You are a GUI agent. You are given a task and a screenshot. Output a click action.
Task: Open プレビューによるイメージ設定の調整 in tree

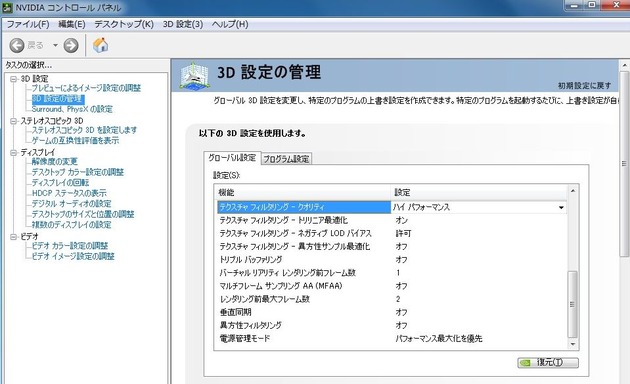[86, 88]
